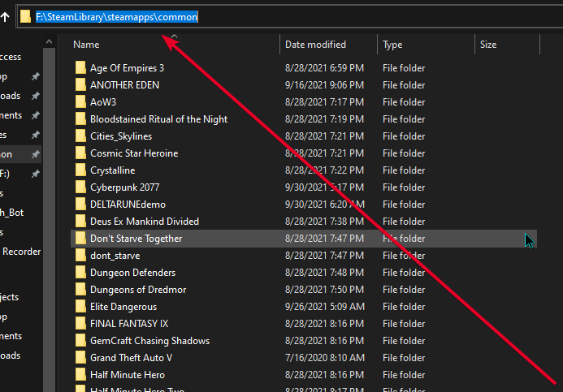The width and height of the screenshot is (563, 392).
Task: Select the Elite Dangerous folder icon
Action: coord(80,307)
